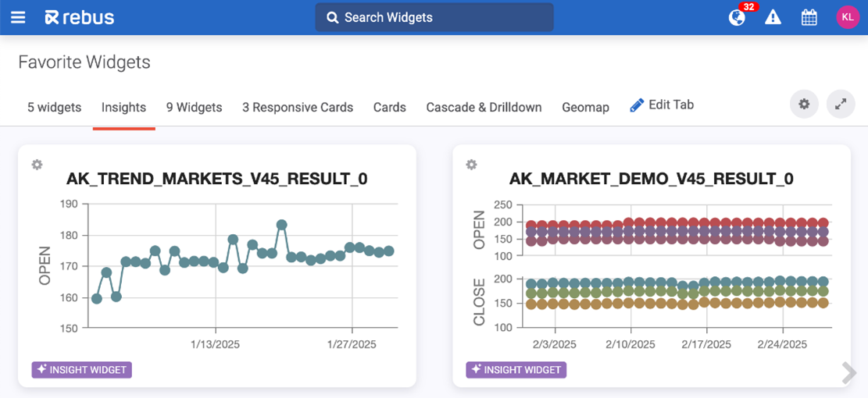Open AK_MARKET_DEMO widget settings gear

[x=471, y=165]
